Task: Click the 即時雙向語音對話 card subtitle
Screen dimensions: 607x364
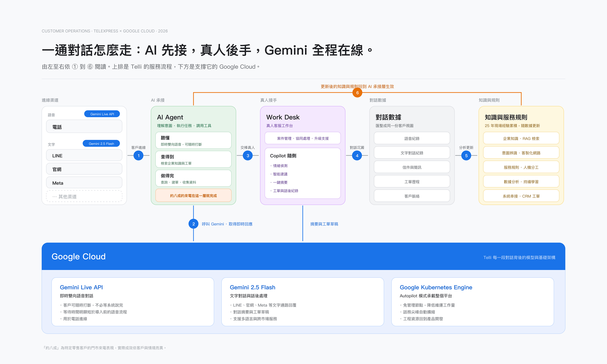Action: click(76, 296)
